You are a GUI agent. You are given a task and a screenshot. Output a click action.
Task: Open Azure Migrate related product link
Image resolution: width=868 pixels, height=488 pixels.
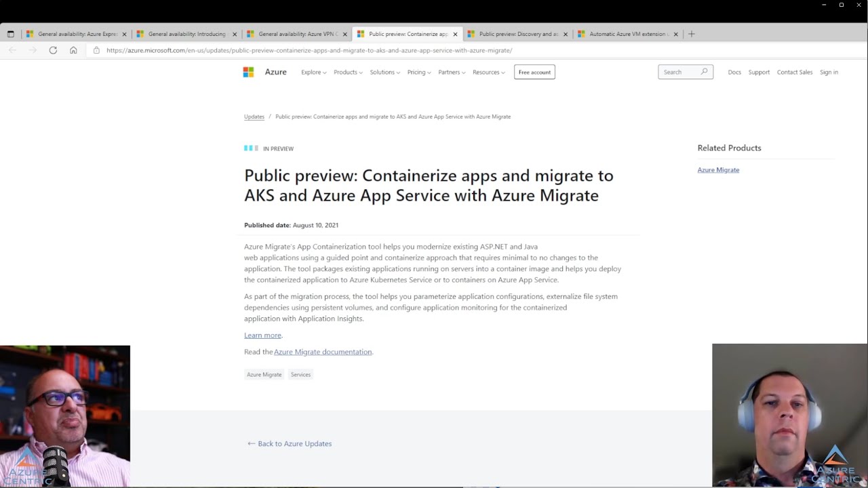[718, 169]
